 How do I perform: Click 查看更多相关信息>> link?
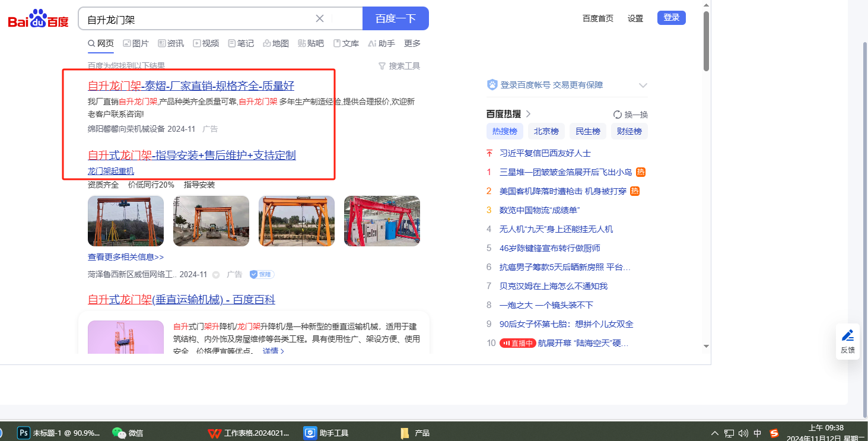tap(126, 257)
